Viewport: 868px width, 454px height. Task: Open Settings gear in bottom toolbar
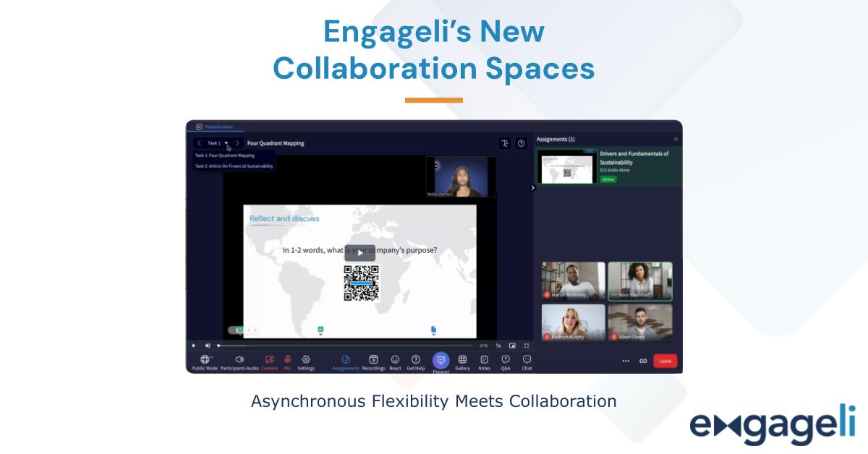pyautogui.click(x=306, y=359)
